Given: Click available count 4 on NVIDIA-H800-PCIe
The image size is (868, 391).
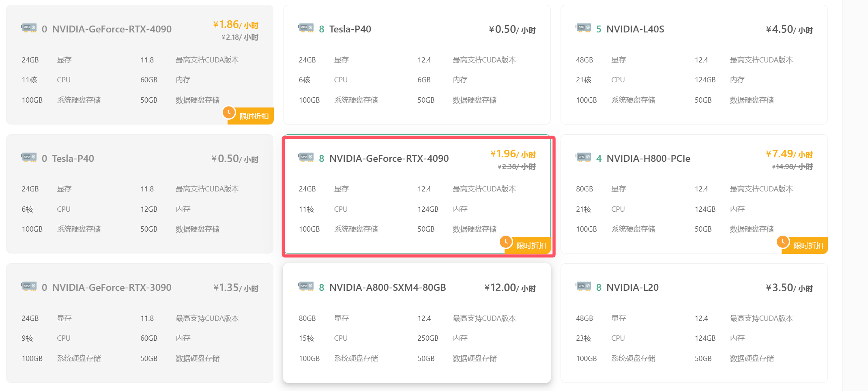Looking at the screenshot, I should tap(599, 159).
